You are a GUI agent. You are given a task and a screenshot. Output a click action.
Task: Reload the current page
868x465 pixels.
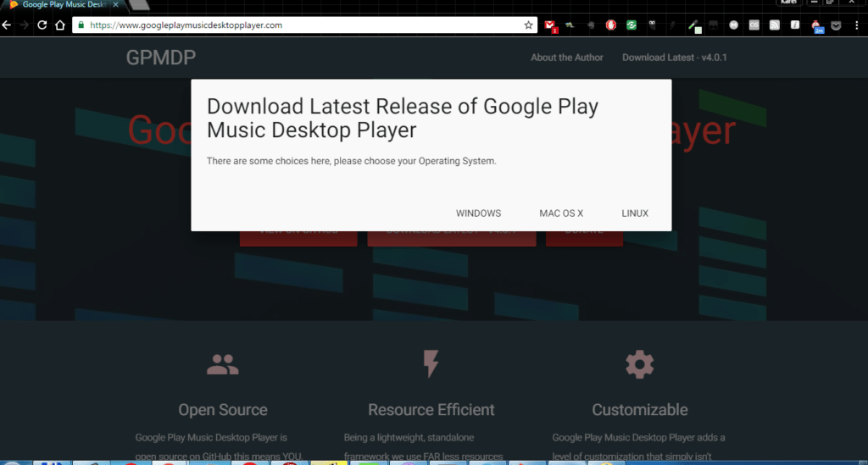tap(42, 25)
